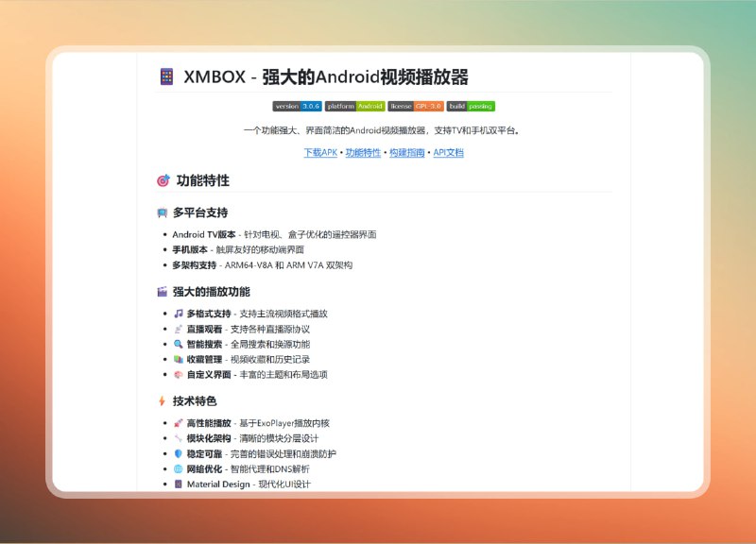Viewport: 756px width, 544px height.
Task: Click the version 3.0.6 badge
Action: (297, 107)
